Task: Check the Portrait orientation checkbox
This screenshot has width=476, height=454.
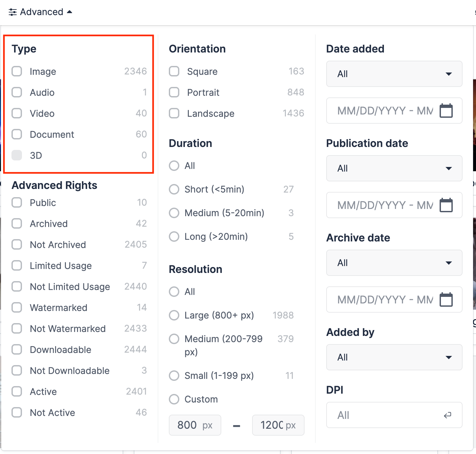Action: click(174, 92)
